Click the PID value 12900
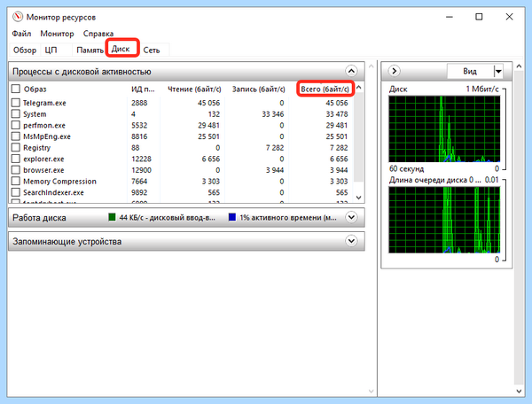The height and width of the screenshot is (404, 532). 141,170
